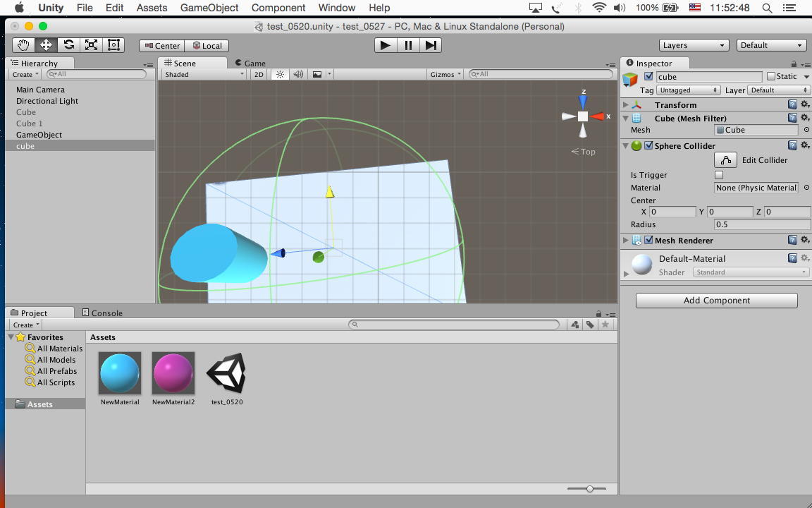The image size is (812, 508).
Task: Select the NewMaterial2 asset thumbnail
Action: [173, 373]
